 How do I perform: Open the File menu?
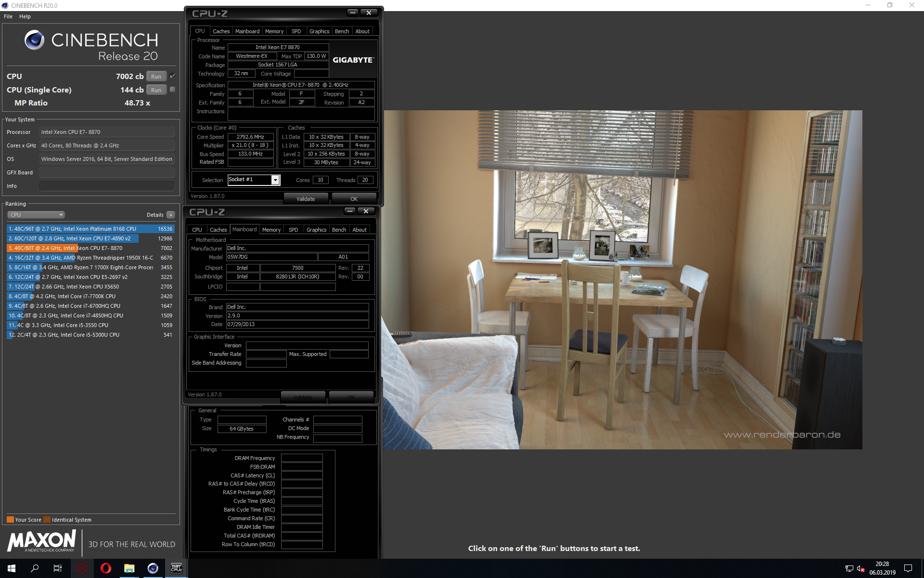pos(8,16)
